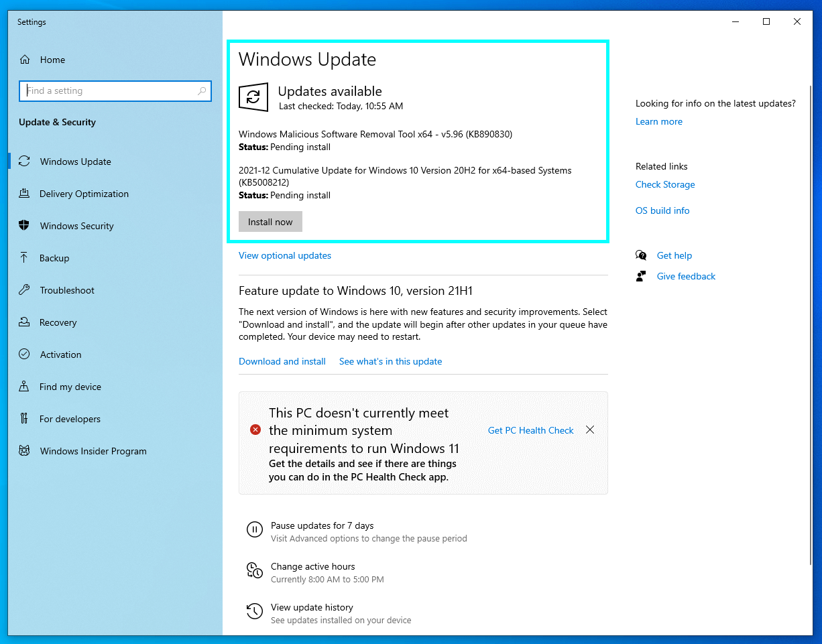822x644 pixels.
Task: Click the pause icon for Pause updates
Action: (x=255, y=529)
